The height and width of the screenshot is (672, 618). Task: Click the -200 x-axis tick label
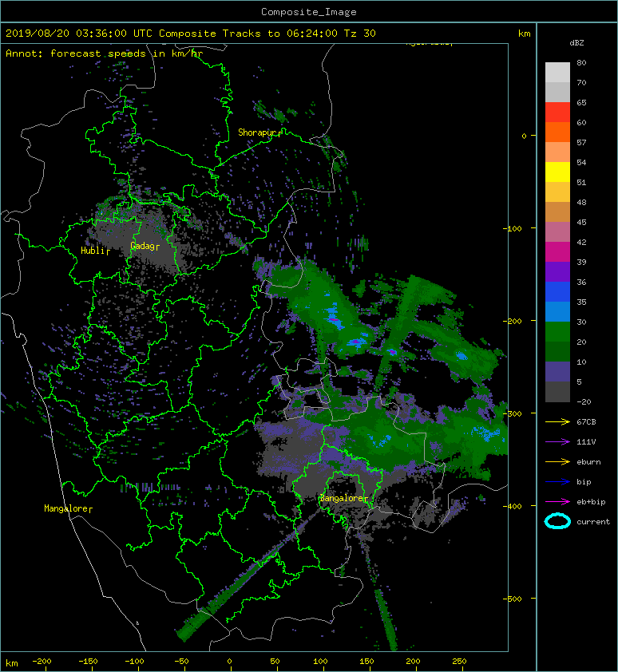(42, 662)
